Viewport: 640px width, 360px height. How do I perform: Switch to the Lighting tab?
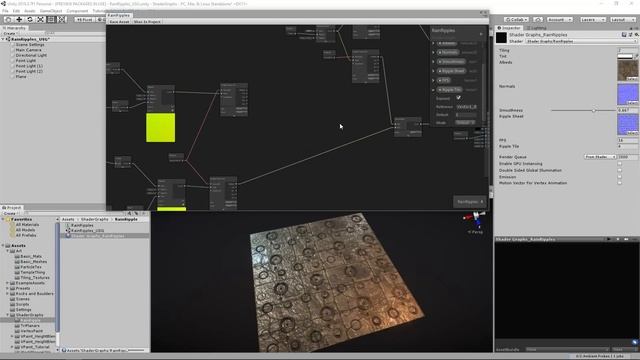537,28
